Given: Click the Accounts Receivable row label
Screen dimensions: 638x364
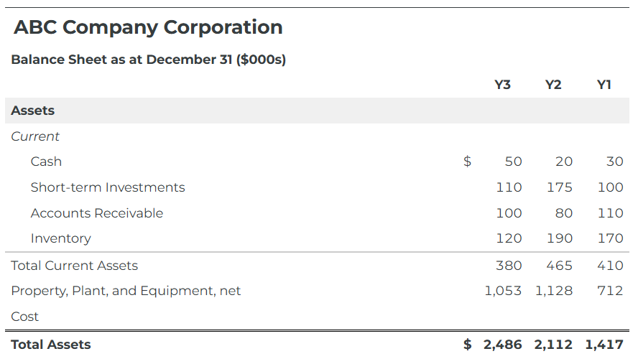Looking at the screenshot, I should coord(97,213).
